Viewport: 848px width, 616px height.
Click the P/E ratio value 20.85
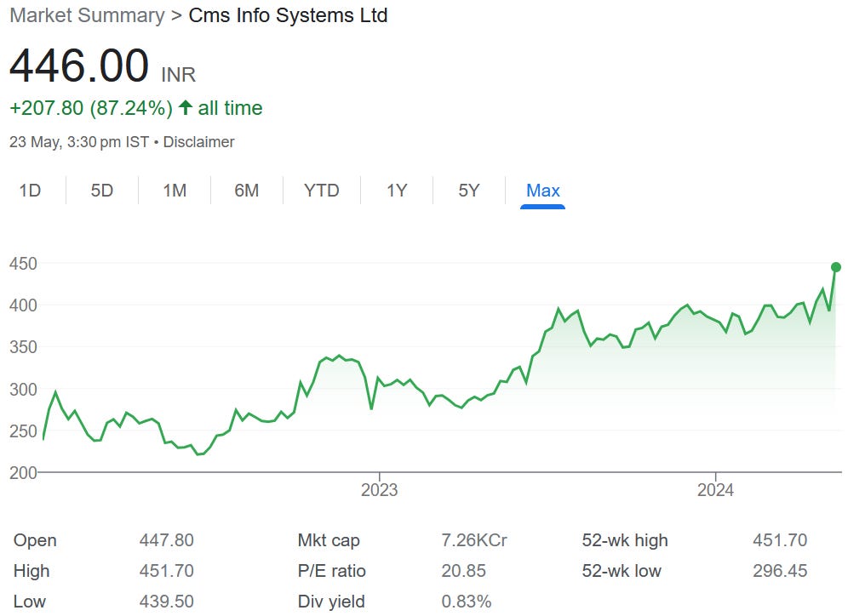tap(463, 571)
